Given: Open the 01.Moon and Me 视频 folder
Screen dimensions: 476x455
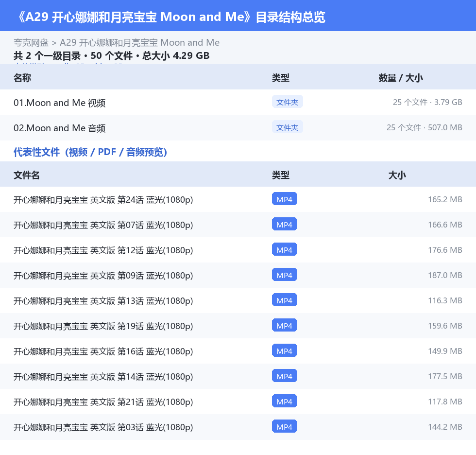Looking at the screenshot, I should (x=59, y=103).
